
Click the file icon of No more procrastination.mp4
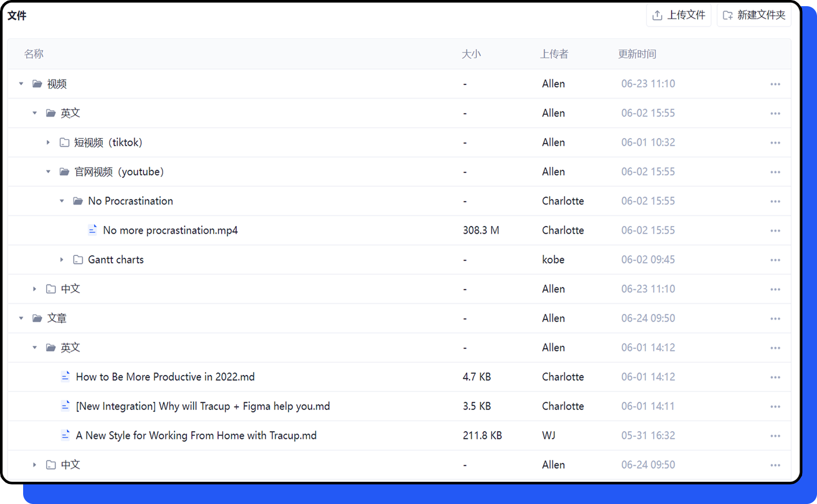click(92, 230)
